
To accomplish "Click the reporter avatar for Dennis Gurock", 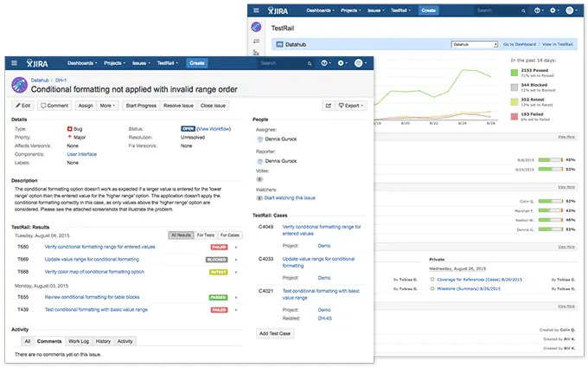I will click(259, 161).
